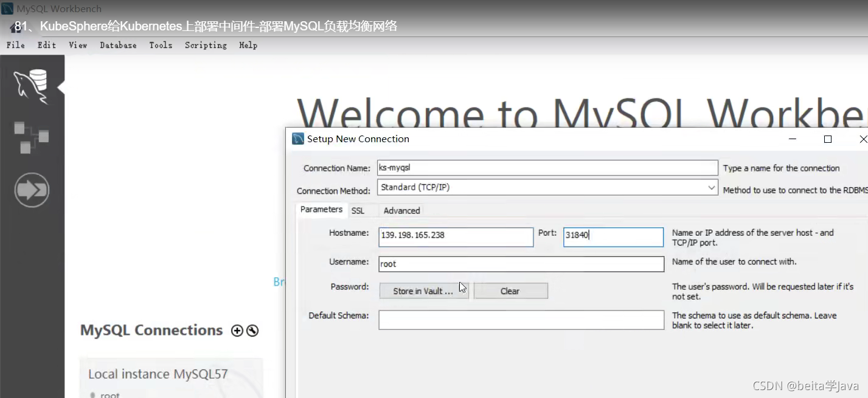This screenshot has height=398, width=868.
Task: Click the MySQL Workbench title bar icon
Action: (7, 9)
